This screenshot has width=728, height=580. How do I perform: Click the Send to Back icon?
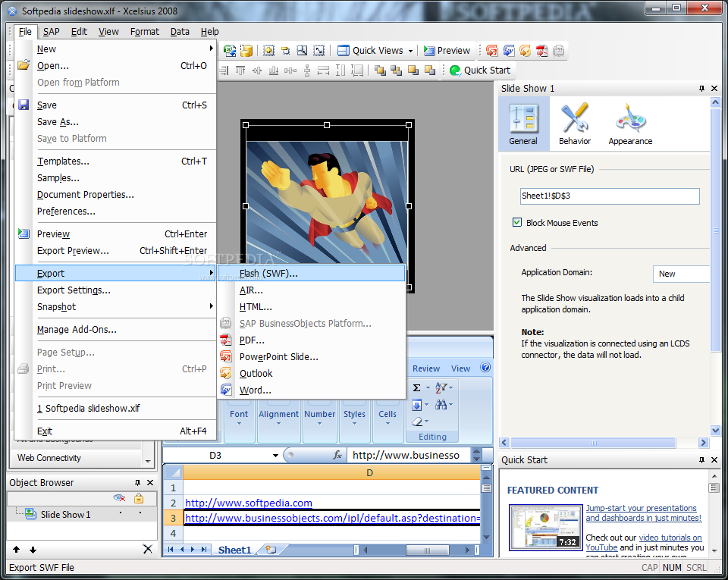(396, 71)
